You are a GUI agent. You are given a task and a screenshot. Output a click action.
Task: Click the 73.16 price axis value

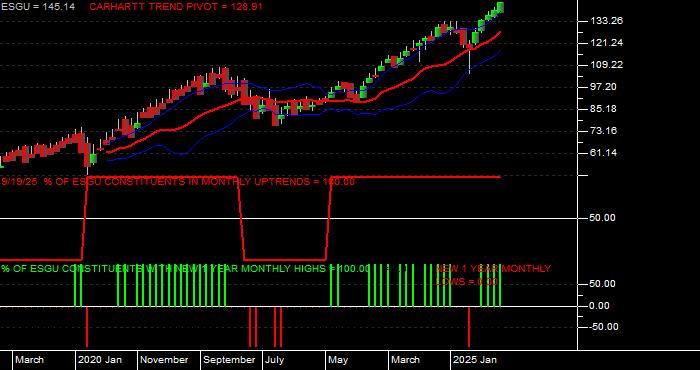click(603, 131)
